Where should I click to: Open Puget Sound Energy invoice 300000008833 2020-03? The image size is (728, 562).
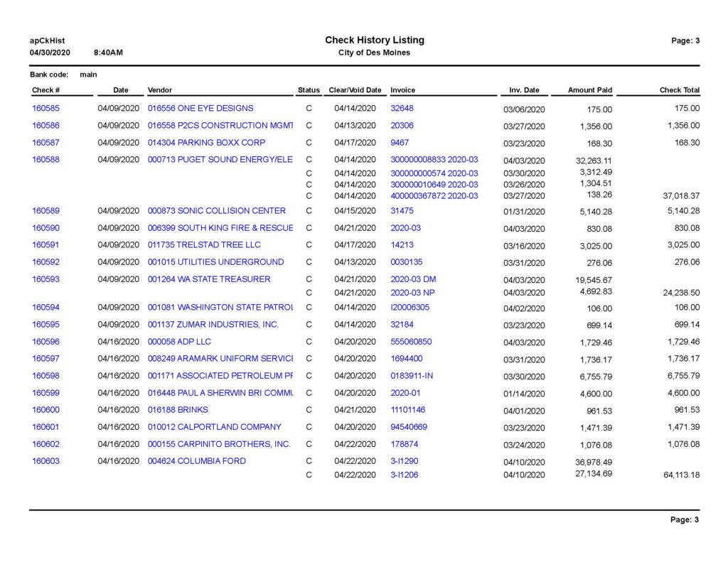[434, 160]
